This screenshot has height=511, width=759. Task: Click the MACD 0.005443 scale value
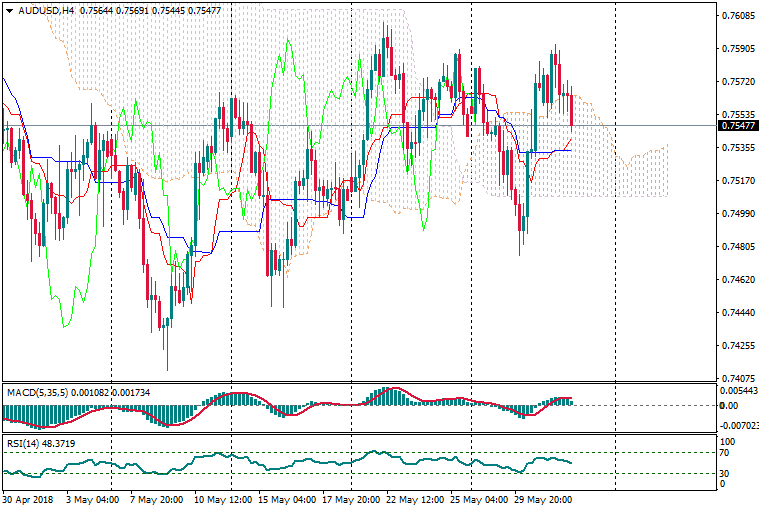click(737, 391)
